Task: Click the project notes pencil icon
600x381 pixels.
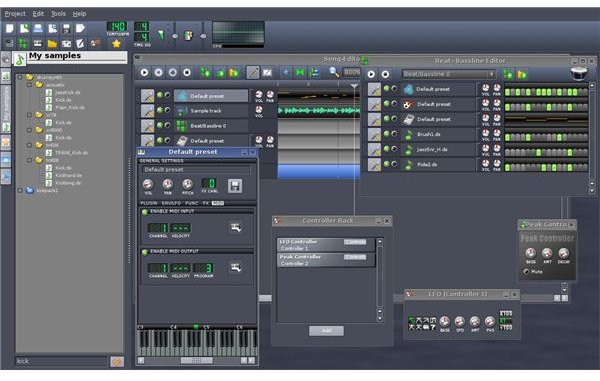Action: pos(80,43)
